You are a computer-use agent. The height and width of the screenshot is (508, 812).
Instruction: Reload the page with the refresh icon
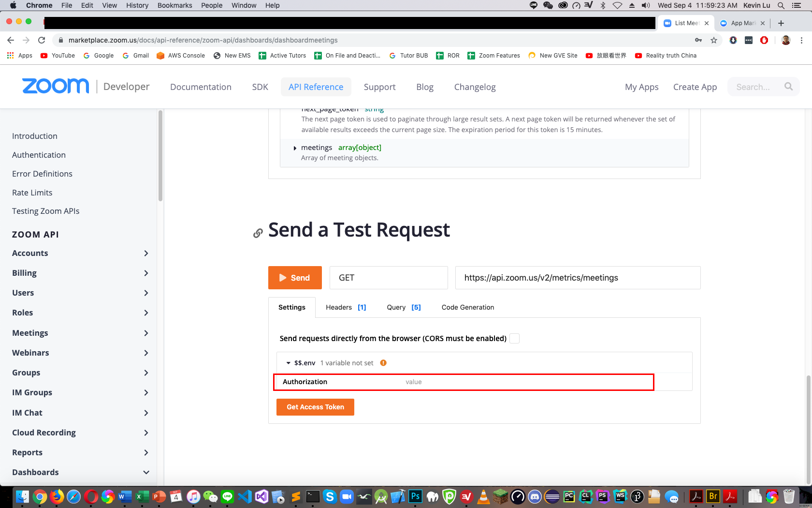42,40
